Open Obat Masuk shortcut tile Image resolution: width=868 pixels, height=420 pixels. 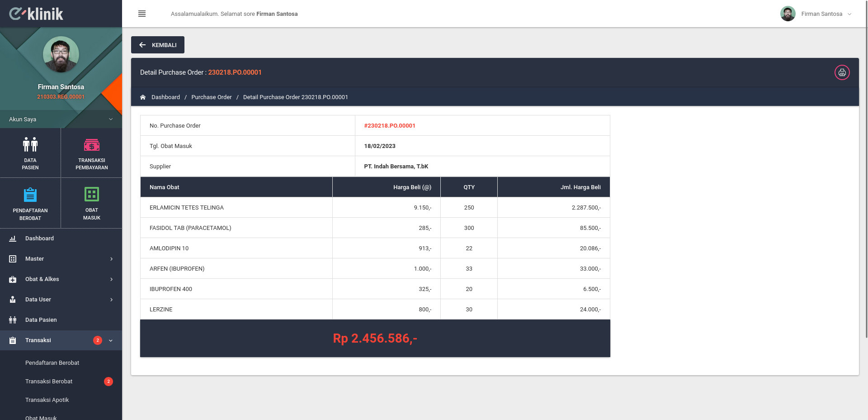(x=92, y=203)
